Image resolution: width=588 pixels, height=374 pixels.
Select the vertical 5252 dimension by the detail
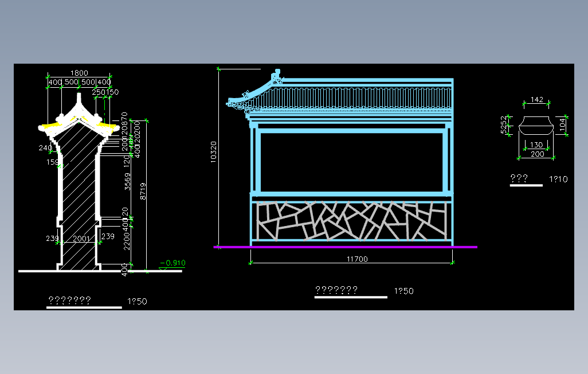click(x=504, y=125)
